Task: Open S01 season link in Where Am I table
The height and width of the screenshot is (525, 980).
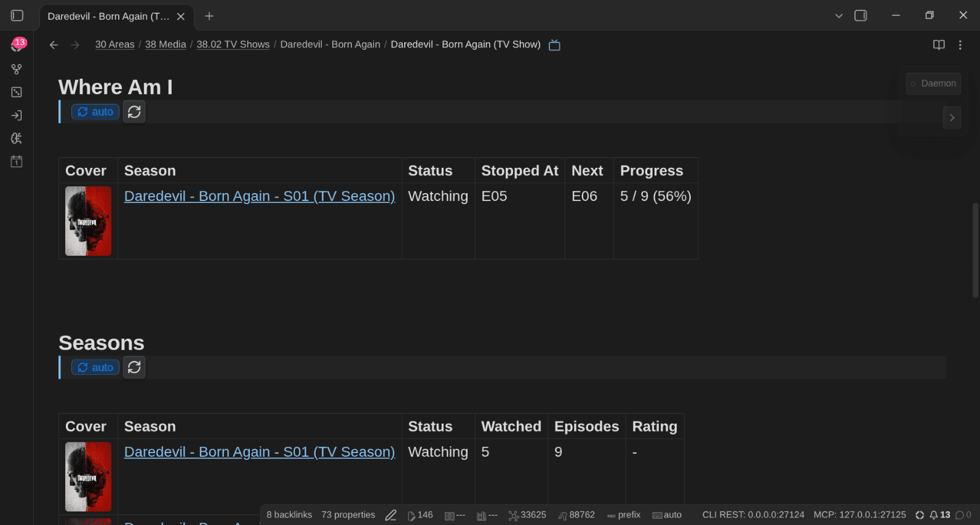Action: coord(260,196)
